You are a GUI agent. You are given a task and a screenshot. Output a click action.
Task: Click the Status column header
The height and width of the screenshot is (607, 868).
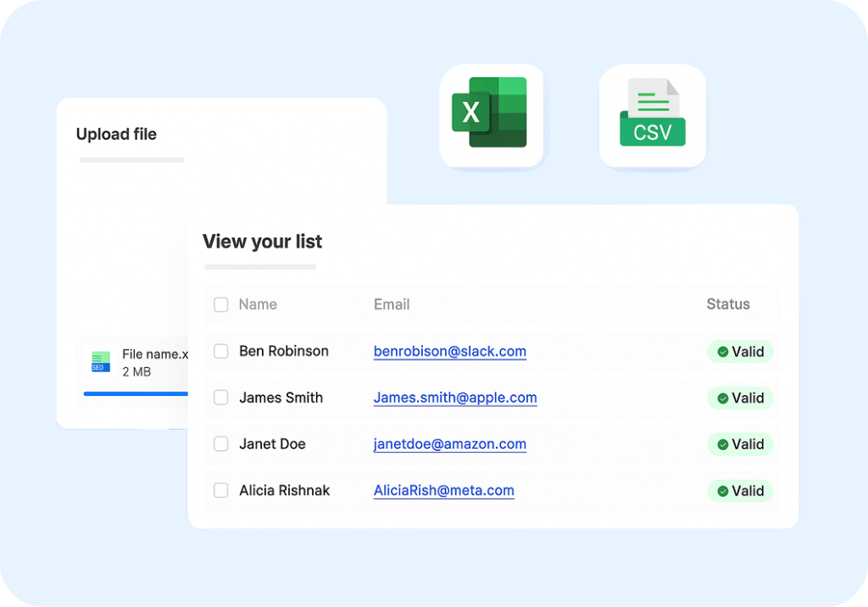click(x=728, y=304)
